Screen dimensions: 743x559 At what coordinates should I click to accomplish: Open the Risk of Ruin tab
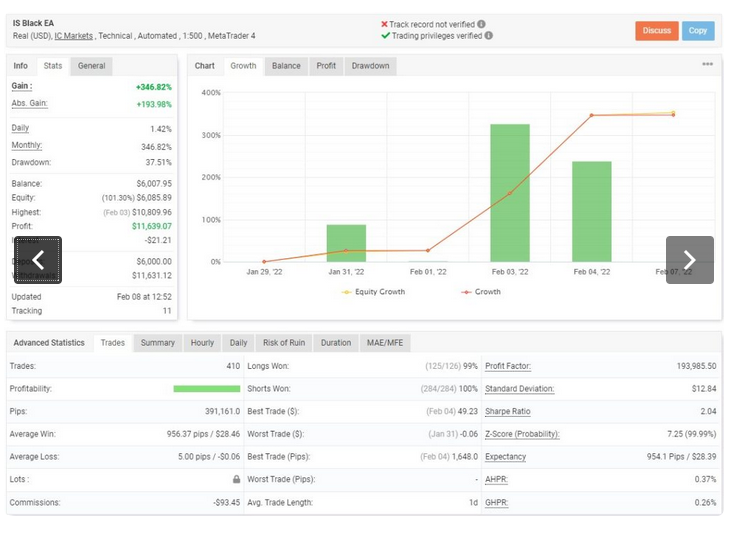point(284,343)
